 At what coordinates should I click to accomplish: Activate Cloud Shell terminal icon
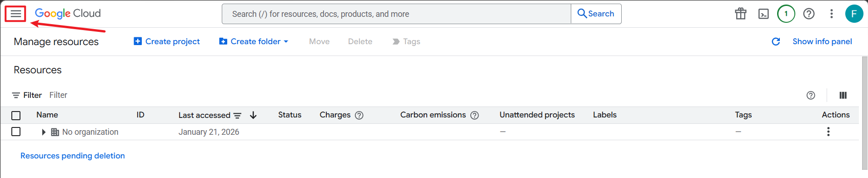coord(763,14)
